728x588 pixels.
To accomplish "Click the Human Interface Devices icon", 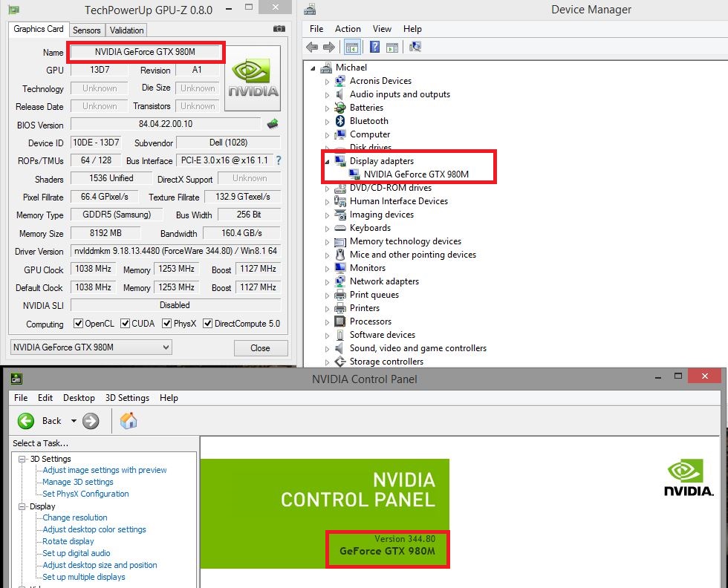I will (x=340, y=201).
